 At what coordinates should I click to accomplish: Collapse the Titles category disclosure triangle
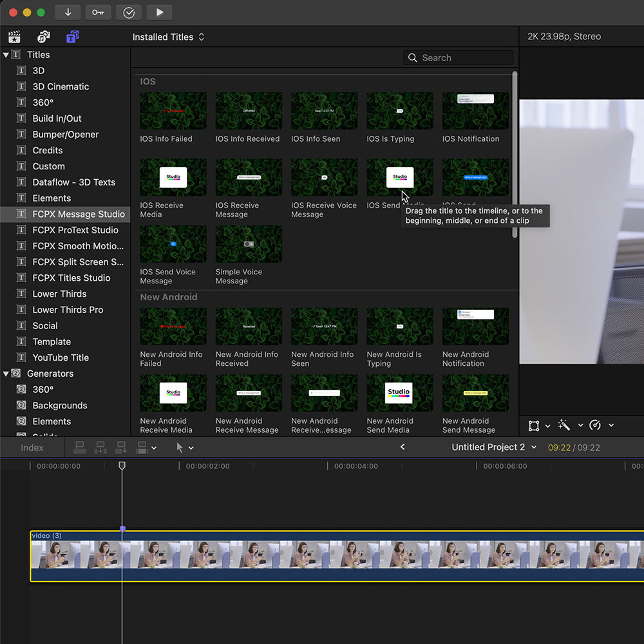pos(6,55)
